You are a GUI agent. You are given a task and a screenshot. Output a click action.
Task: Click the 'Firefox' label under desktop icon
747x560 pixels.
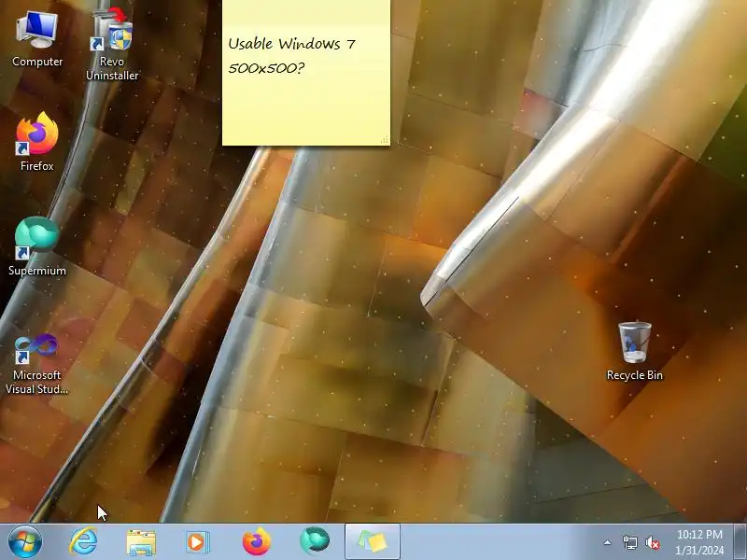click(x=37, y=166)
